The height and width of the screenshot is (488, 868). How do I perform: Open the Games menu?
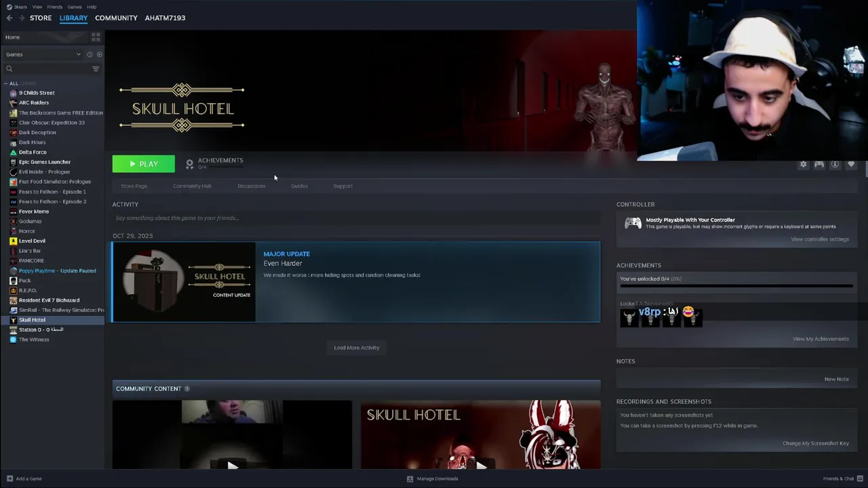coord(75,7)
